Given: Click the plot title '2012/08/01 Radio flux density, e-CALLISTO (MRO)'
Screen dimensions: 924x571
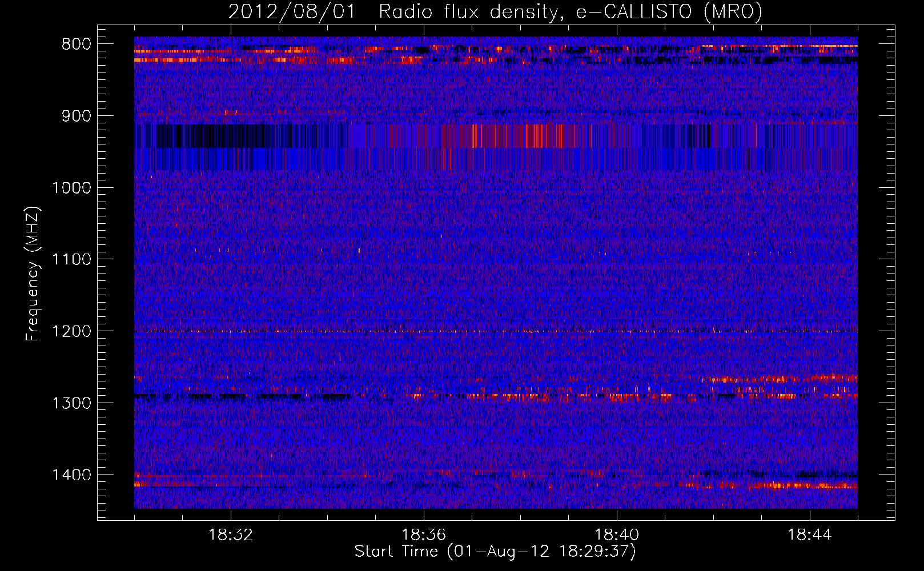Looking at the screenshot, I should tap(495, 11).
